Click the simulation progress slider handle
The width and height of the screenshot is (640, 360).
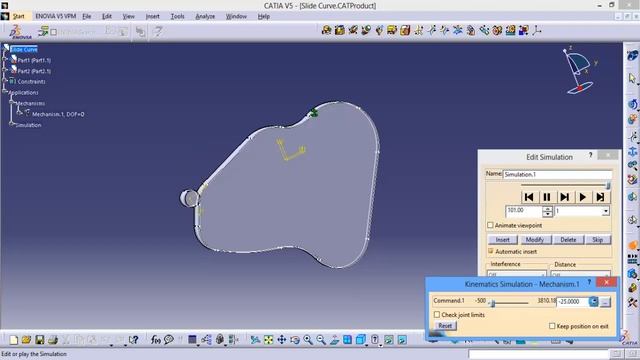pos(608,185)
